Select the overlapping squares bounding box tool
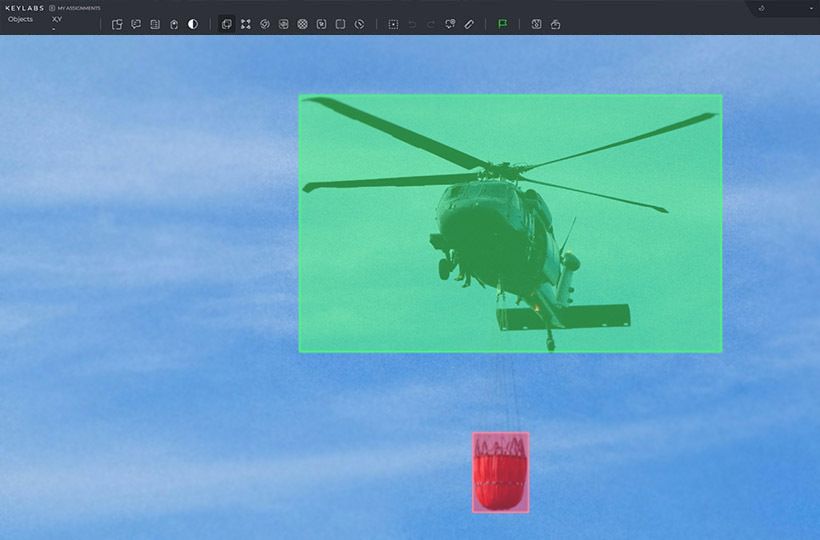 227,24
